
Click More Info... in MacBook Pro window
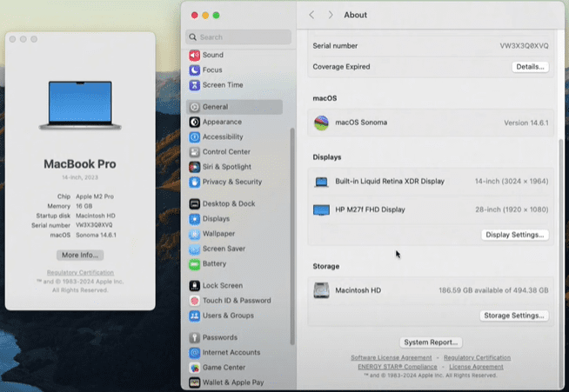[x=80, y=255]
